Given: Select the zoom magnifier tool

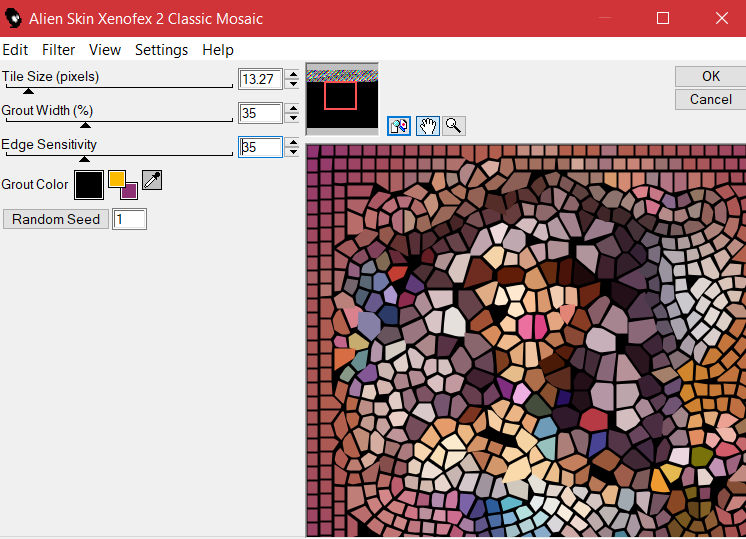Looking at the screenshot, I should point(453,126).
